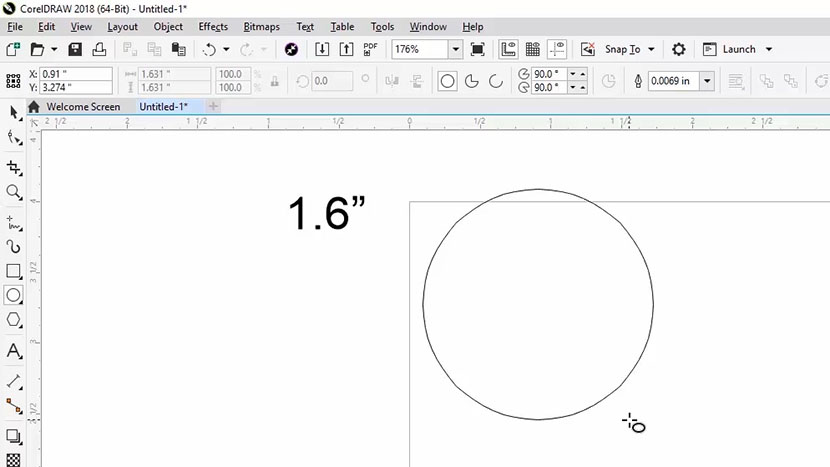Open the Effects menu

point(213,27)
